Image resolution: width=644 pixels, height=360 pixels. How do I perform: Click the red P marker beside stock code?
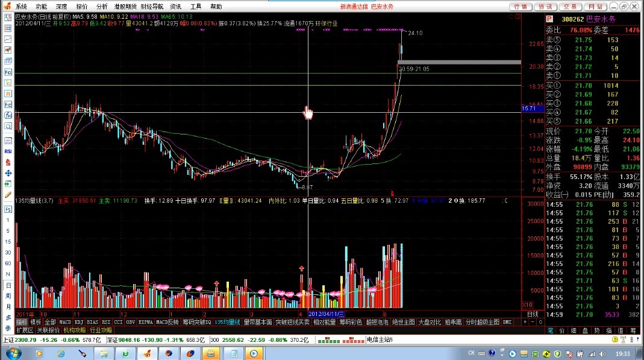pos(549,19)
